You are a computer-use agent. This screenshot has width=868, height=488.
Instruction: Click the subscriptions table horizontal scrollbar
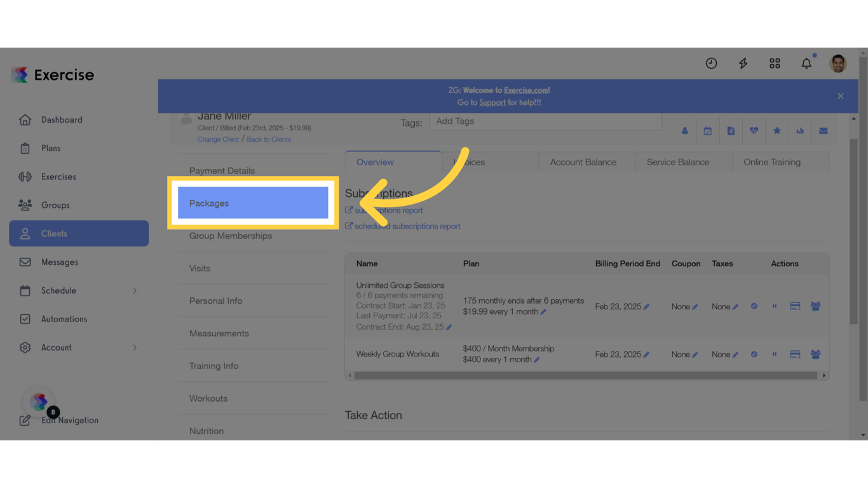pos(586,376)
